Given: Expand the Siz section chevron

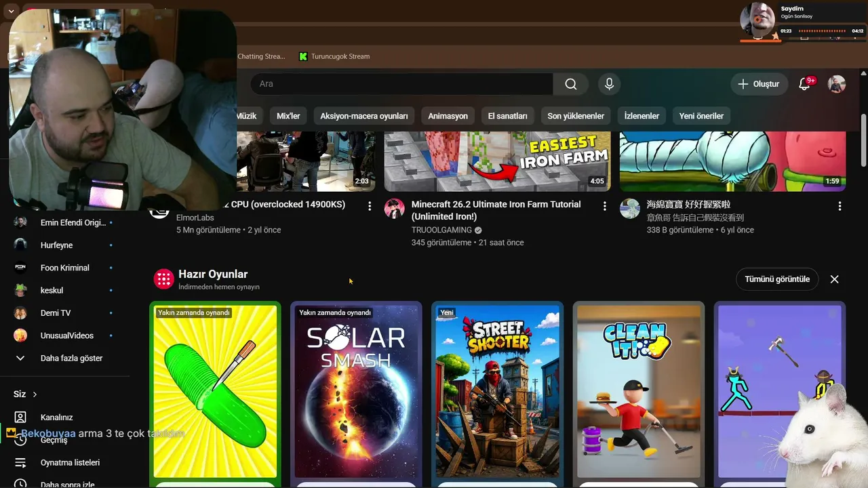Looking at the screenshot, I should [35, 394].
